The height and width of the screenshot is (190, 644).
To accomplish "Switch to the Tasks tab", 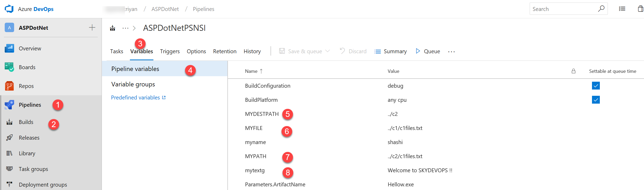I will (x=117, y=51).
